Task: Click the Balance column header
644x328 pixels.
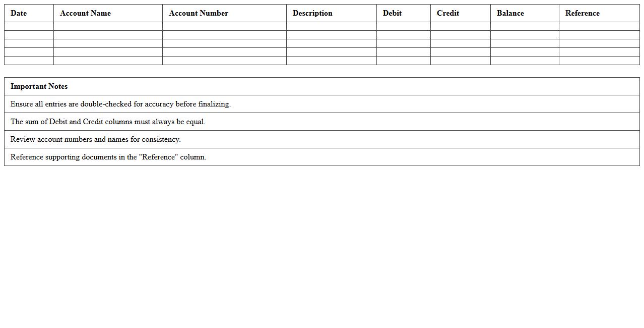Action: (510, 13)
